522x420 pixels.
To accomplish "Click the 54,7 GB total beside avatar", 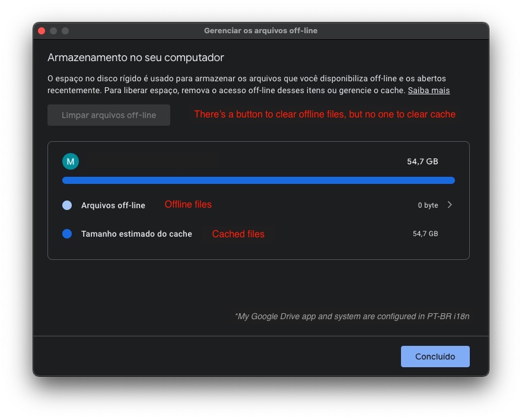I will [422, 161].
